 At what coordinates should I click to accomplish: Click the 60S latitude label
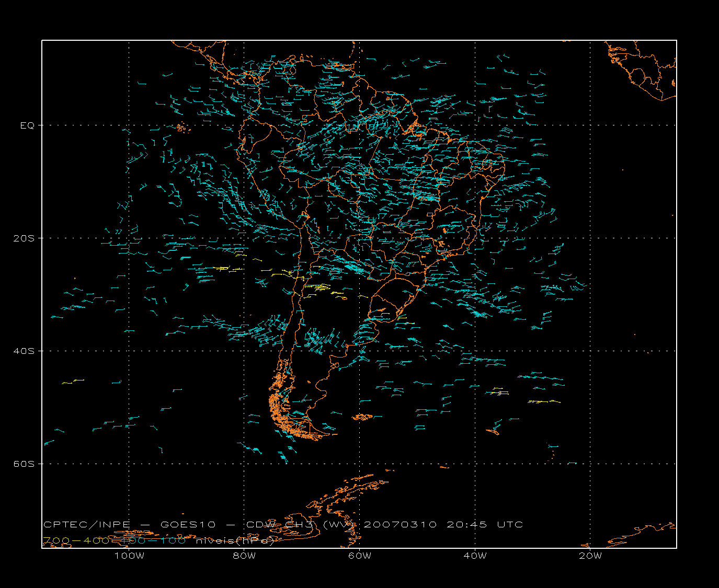coord(24,464)
